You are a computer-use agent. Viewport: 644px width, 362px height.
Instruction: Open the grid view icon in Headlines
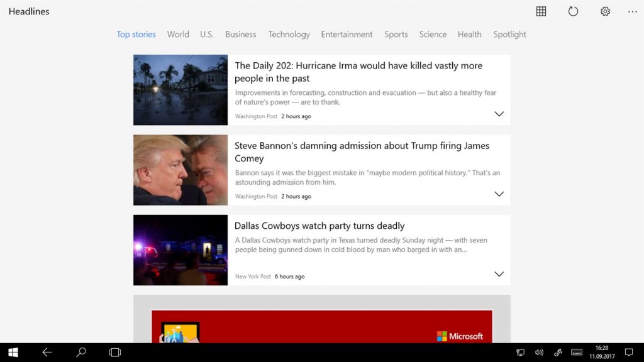(540, 11)
